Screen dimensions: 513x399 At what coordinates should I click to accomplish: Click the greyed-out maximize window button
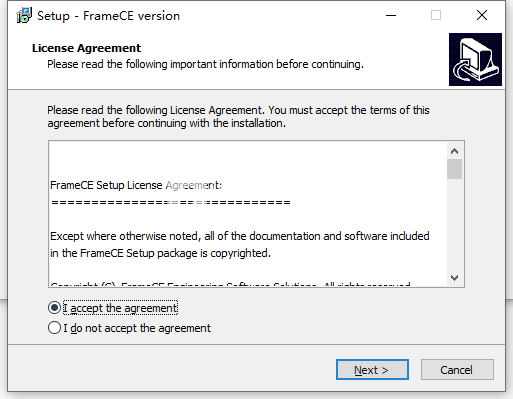pyautogui.click(x=436, y=15)
